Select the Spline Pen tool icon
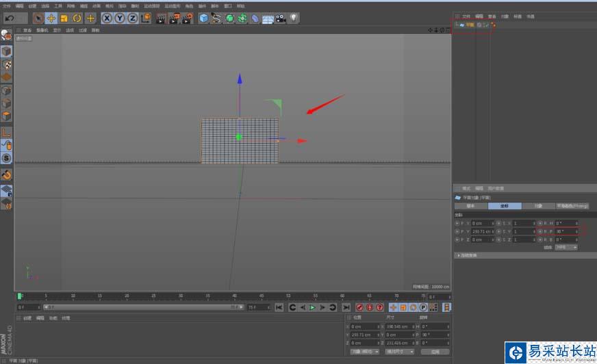The width and height of the screenshot is (597, 364). (x=216, y=18)
